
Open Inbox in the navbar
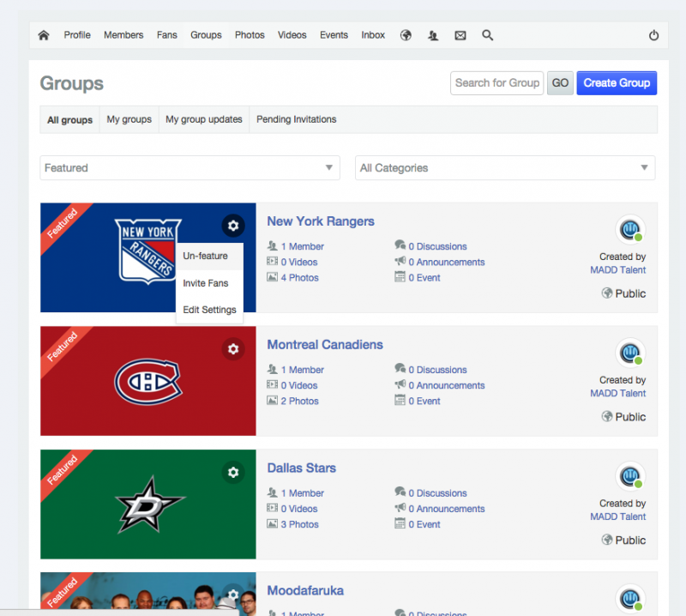coord(373,35)
